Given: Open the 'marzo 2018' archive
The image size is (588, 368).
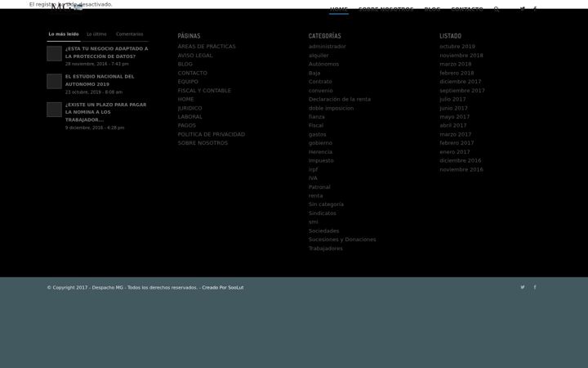Looking at the screenshot, I should click(x=455, y=65).
